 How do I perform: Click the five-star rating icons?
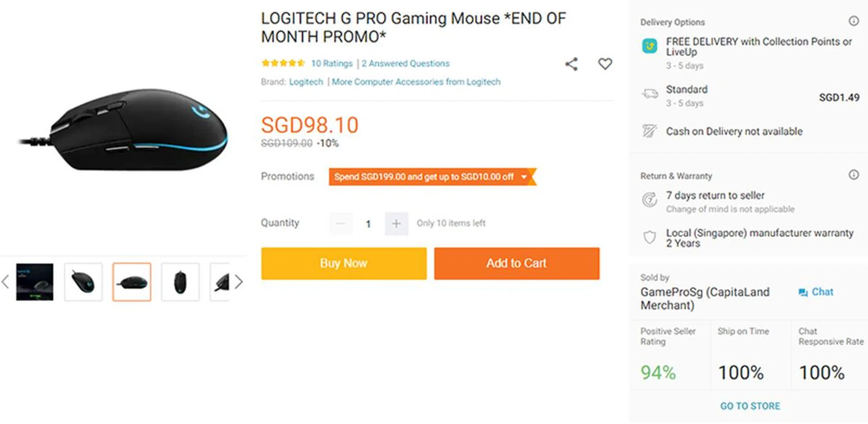283,63
